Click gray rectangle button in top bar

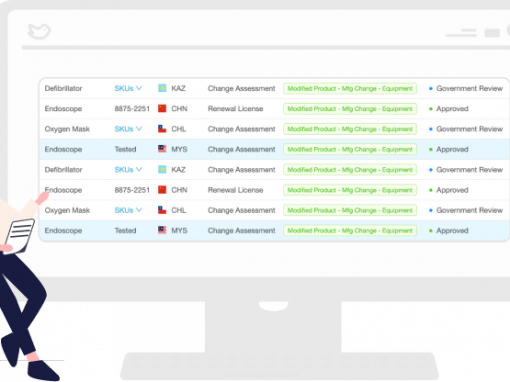pos(492,33)
